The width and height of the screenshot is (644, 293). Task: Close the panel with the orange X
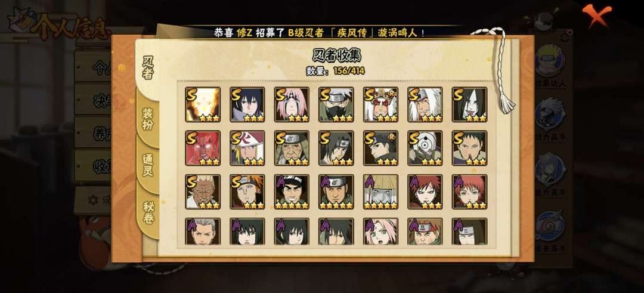click(x=597, y=14)
